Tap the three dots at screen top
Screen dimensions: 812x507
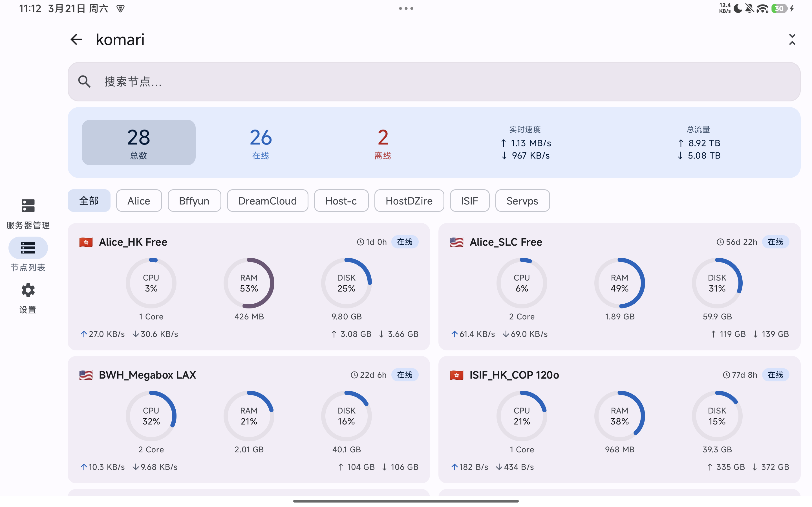406,8
